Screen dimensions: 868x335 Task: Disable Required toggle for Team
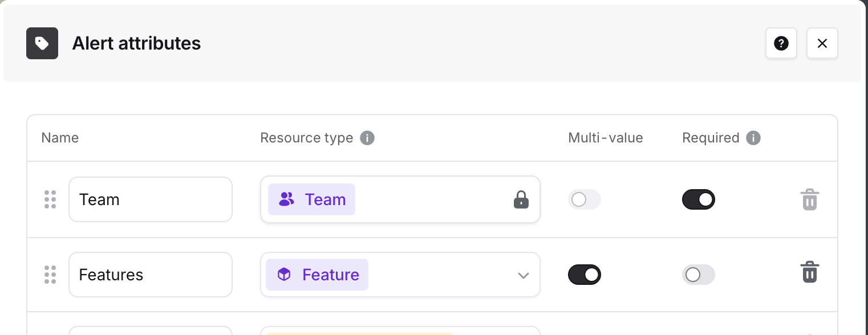pyautogui.click(x=699, y=199)
